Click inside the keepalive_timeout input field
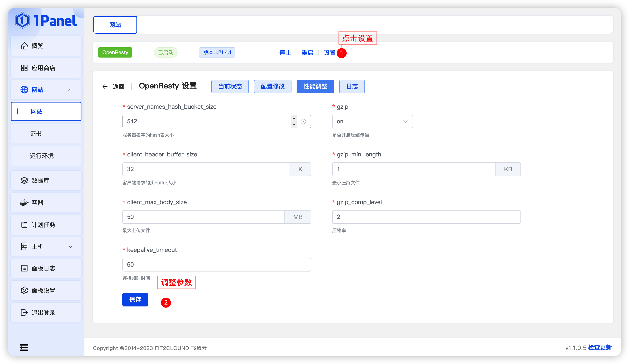This screenshot has width=629, height=364. 216,264
